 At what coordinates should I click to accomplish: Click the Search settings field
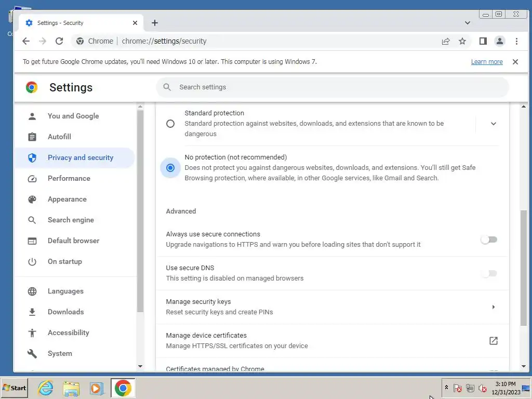332,87
